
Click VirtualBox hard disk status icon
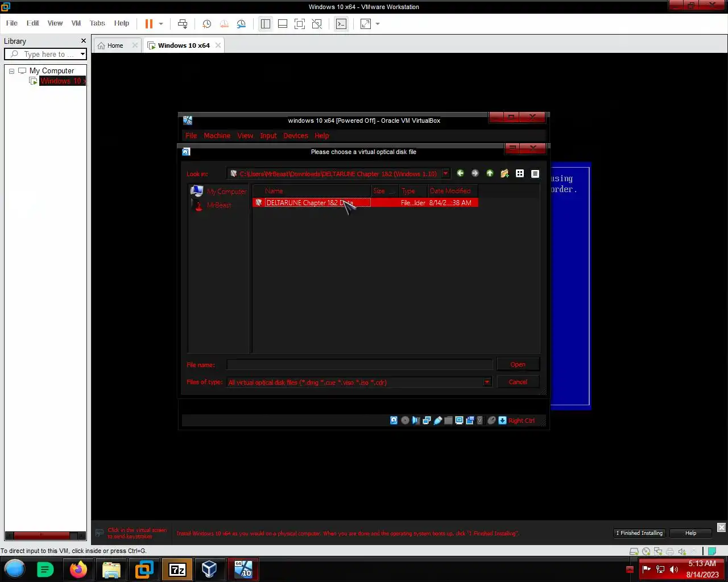[394, 421]
